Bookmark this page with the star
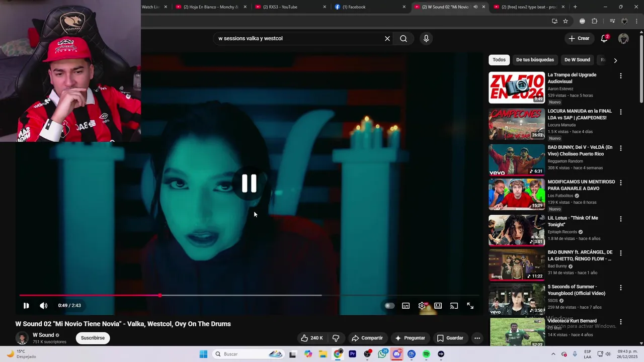Image resolution: width=644 pixels, height=362 pixels. click(x=566, y=21)
